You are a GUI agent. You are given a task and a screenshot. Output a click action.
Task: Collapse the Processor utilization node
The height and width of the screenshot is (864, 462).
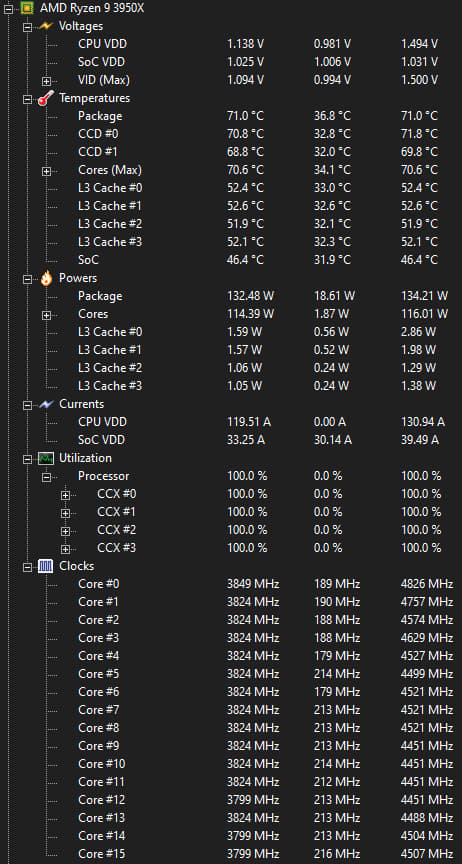46,477
